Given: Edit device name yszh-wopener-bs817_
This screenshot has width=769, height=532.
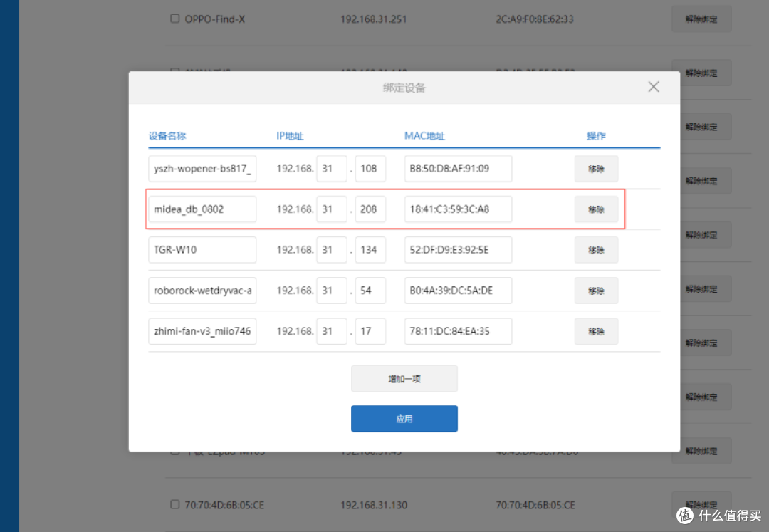Looking at the screenshot, I should [x=202, y=169].
